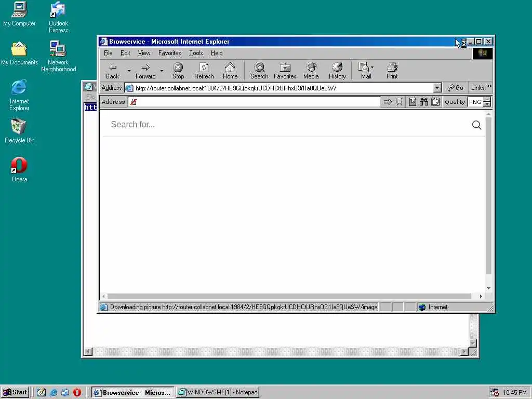
Task: Open Network Neighborhood desktop icon
Action: 58,56
